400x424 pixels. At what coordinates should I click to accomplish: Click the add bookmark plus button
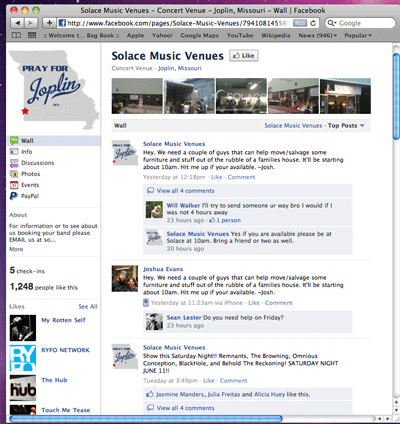click(x=49, y=23)
